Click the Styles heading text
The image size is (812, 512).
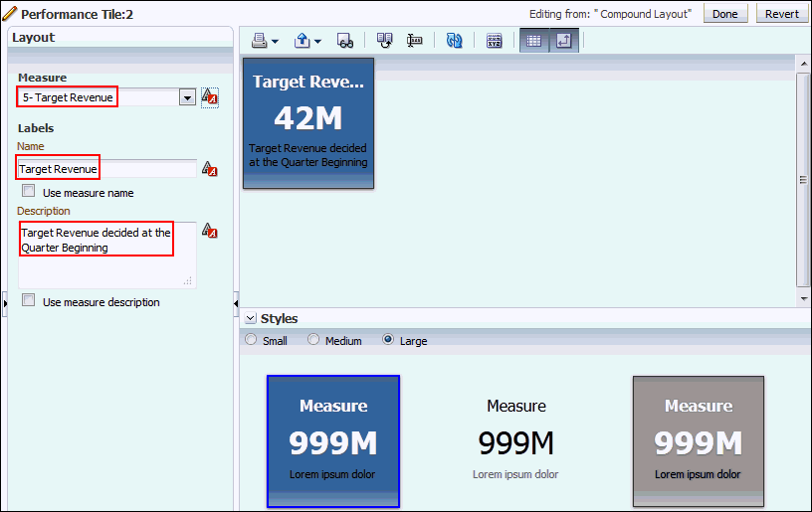pyautogui.click(x=279, y=318)
